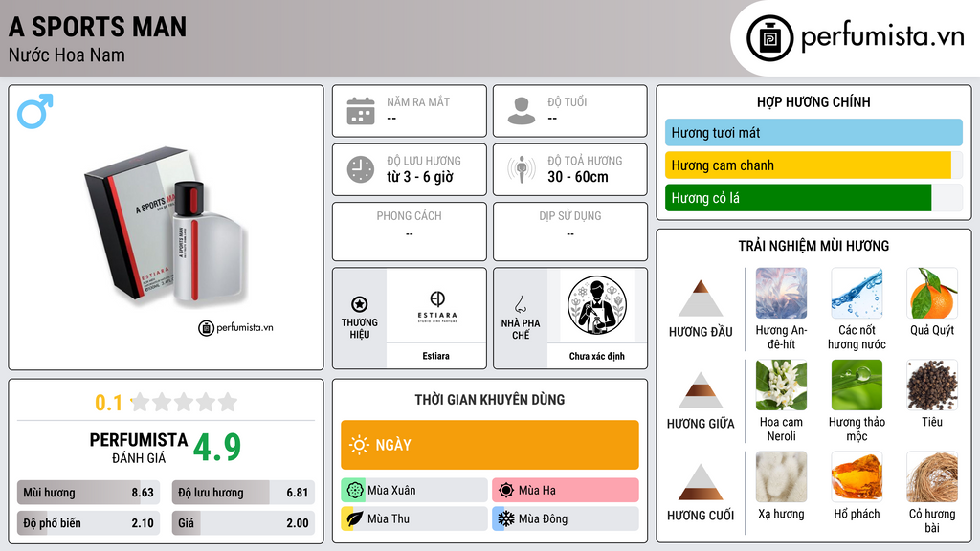Viewport: 980px width, 551px height.
Task: Click the Phong cách card
Action: click(x=410, y=231)
